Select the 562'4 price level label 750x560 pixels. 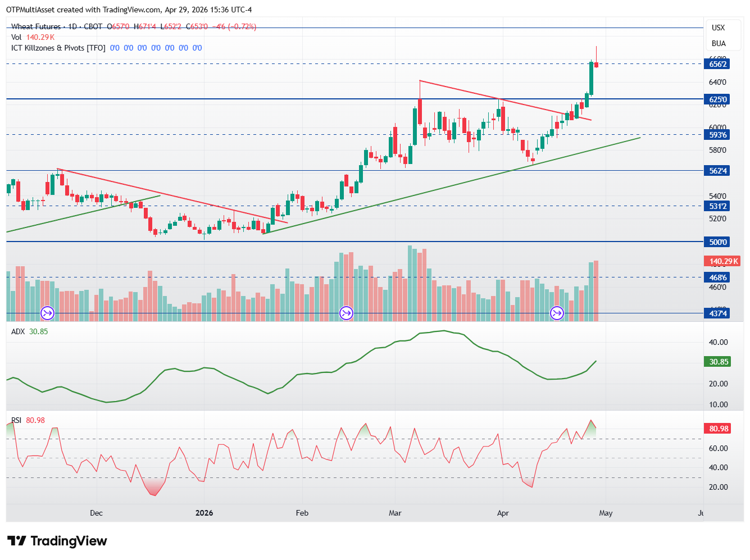click(x=717, y=171)
